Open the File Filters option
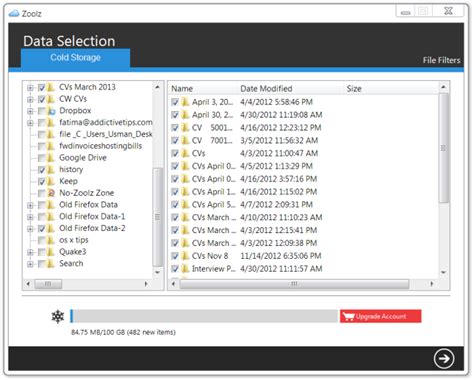 pos(441,60)
